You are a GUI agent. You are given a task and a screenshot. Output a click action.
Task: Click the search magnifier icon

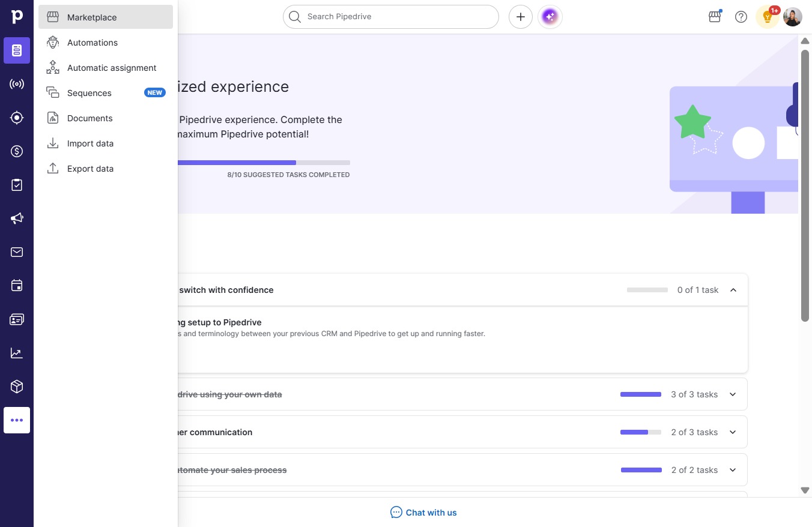(294, 17)
